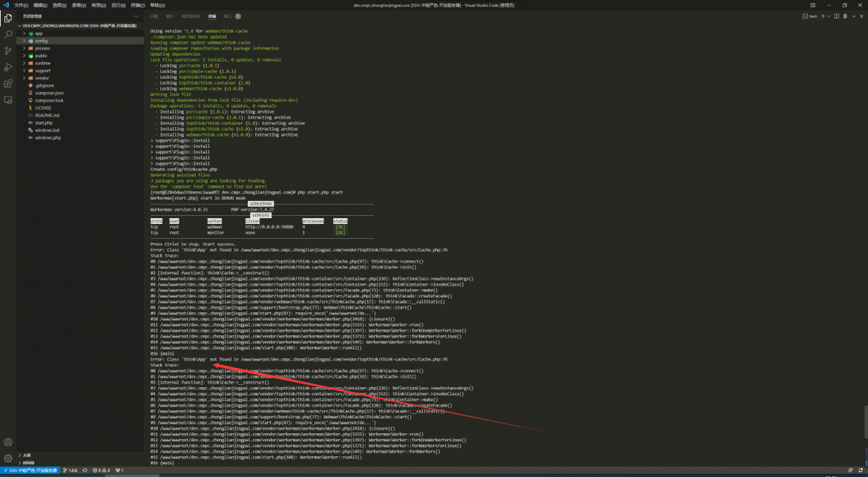Click feedback icon in status bar

tap(850, 470)
